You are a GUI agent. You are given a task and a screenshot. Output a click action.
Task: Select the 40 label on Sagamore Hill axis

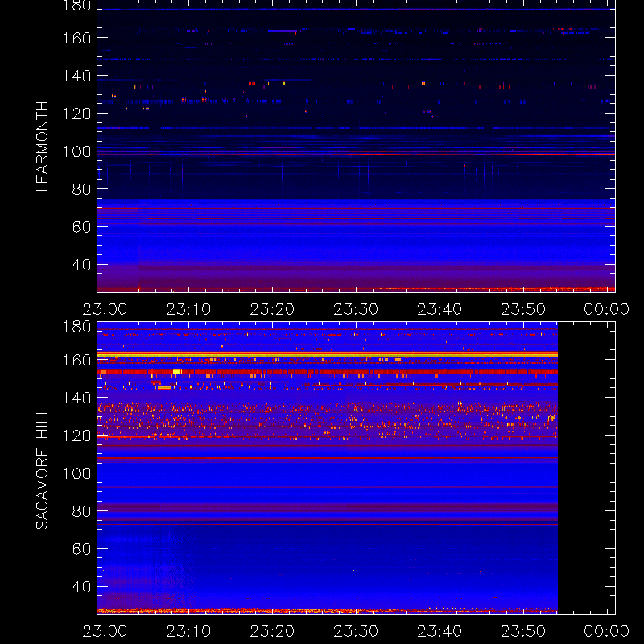tap(81, 587)
